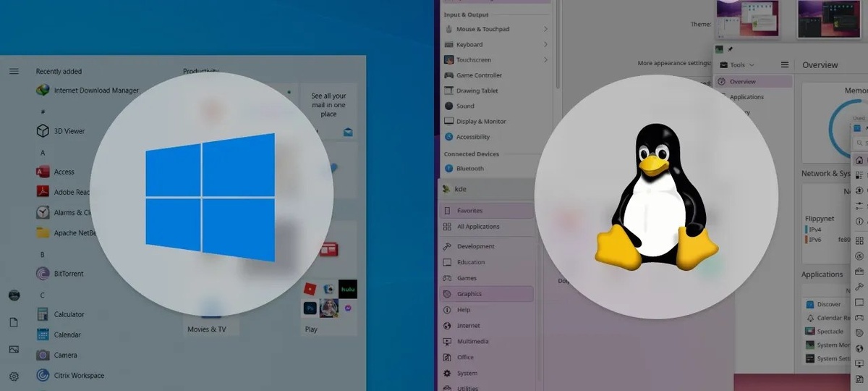Click Discover in Applications list
The image size is (868, 391).
point(823,304)
